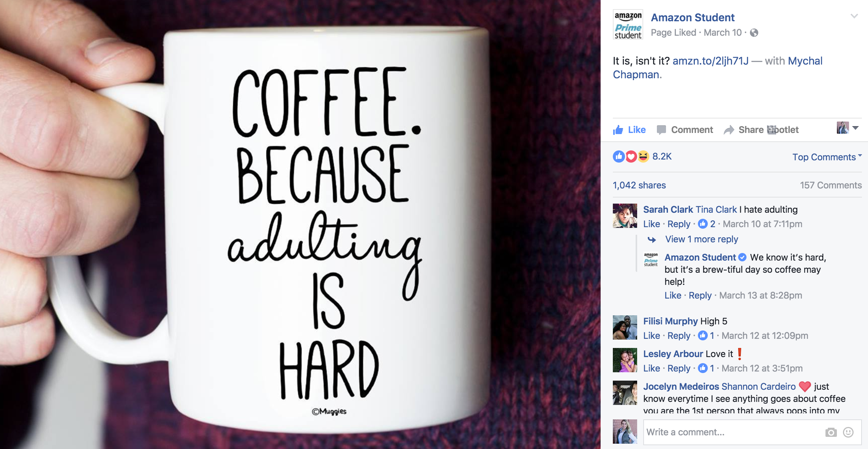This screenshot has width=868, height=449.
Task: Open the amzn.to/2ljh71J link
Action: coord(710,61)
